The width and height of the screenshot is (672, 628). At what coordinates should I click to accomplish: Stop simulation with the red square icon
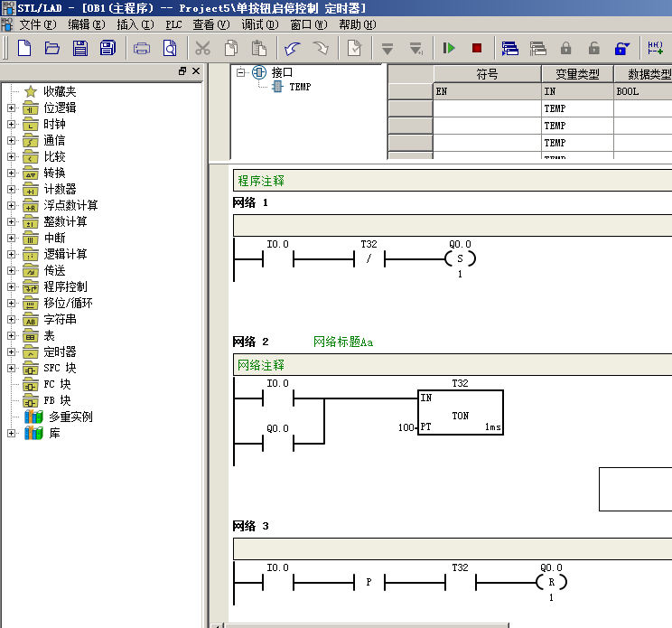coord(477,48)
